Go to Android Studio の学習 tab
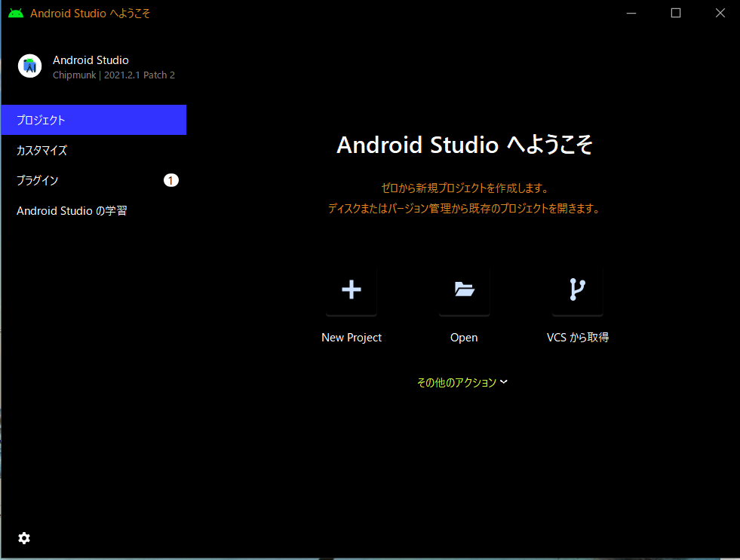Screen dimensions: 740x560 pos(72,210)
